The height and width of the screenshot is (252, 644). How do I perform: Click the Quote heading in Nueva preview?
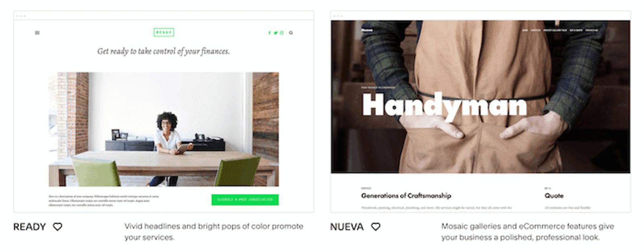(x=554, y=196)
